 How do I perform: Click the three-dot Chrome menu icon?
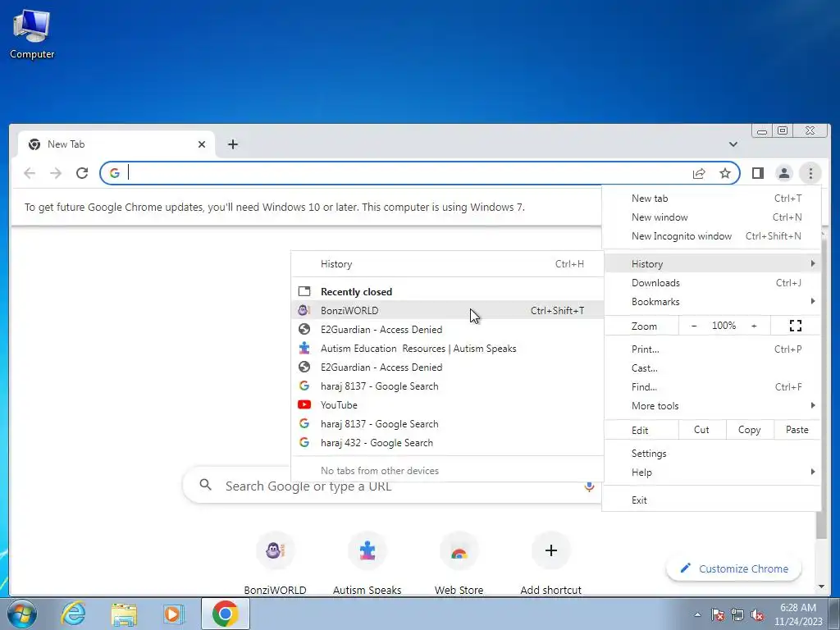coord(810,173)
